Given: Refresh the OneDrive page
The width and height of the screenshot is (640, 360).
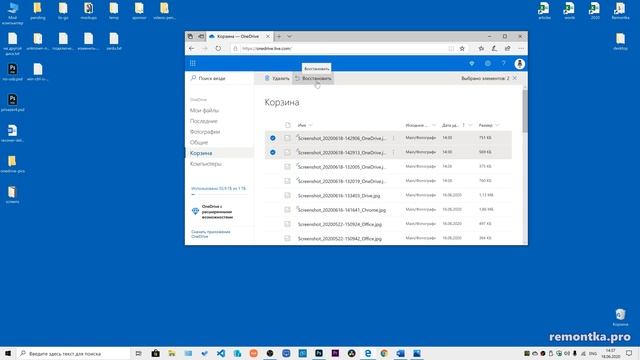Looking at the screenshot, I should pos(218,48).
